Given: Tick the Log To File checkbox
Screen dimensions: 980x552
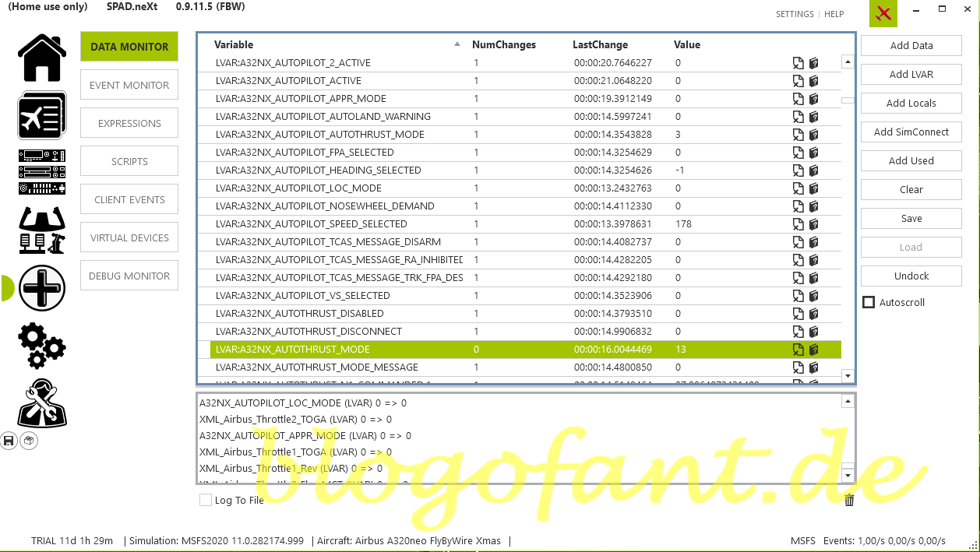Looking at the screenshot, I should pyautogui.click(x=206, y=501).
